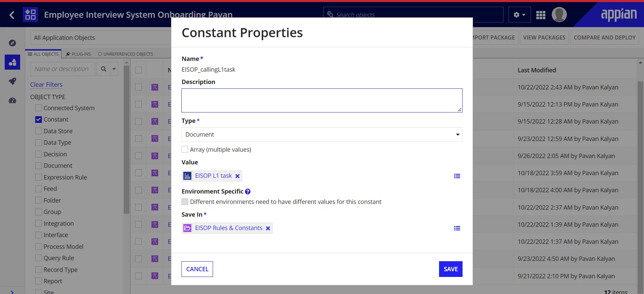
Task: Remove EISOP L1 task value chip
Action: [x=237, y=176]
